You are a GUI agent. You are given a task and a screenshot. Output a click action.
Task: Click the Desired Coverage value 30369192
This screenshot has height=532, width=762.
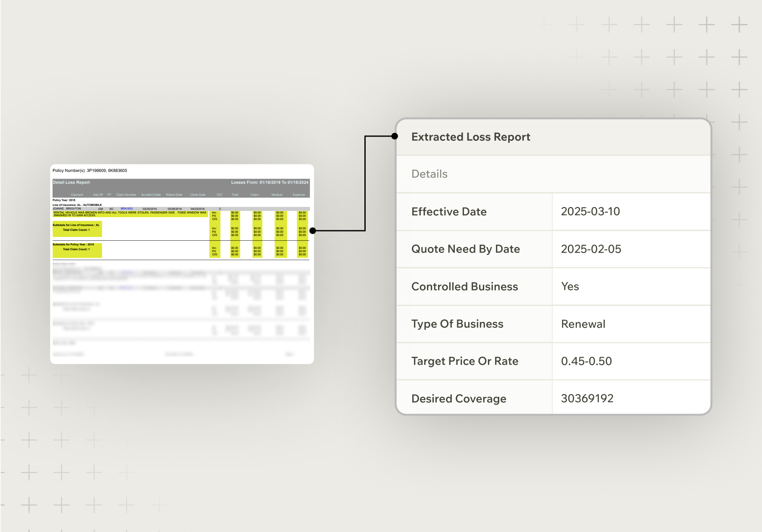coord(587,398)
